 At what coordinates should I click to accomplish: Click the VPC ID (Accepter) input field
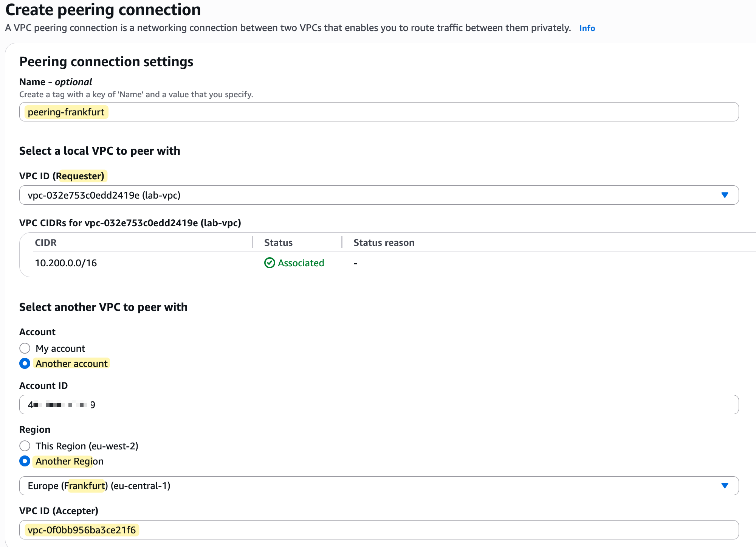tap(378, 530)
